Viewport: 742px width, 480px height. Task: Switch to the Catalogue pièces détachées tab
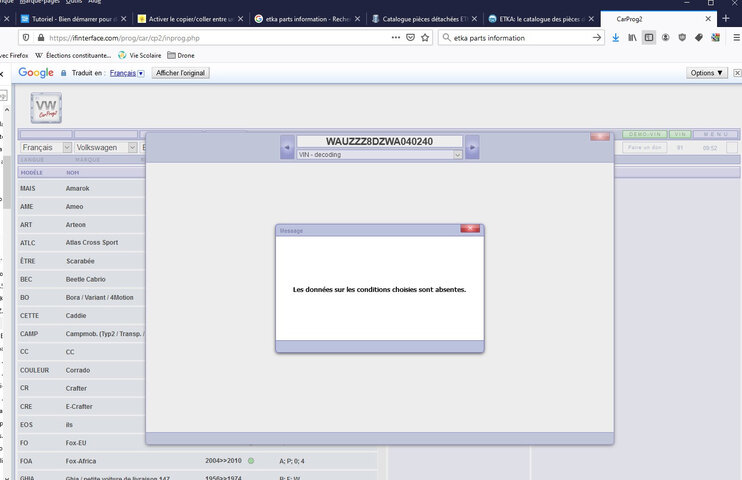[424, 19]
